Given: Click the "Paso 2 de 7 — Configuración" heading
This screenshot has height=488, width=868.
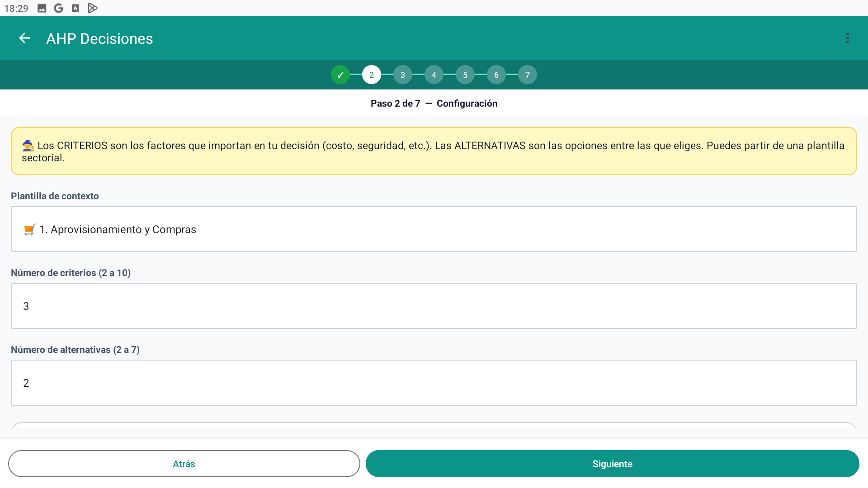Looking at the screenshot, I should click(434, 103).
